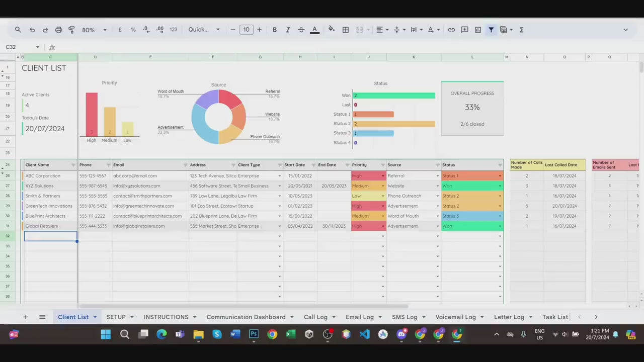644x362 pixels.
Task: Open the Priority dropdown for ABC Corporation
Action: 383,176
